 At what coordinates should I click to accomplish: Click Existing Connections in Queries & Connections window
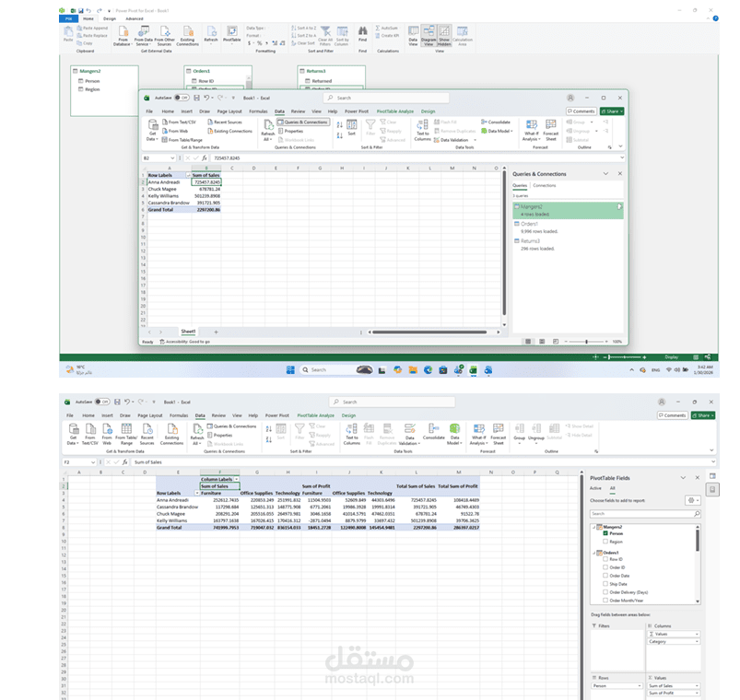coord(230,131)
